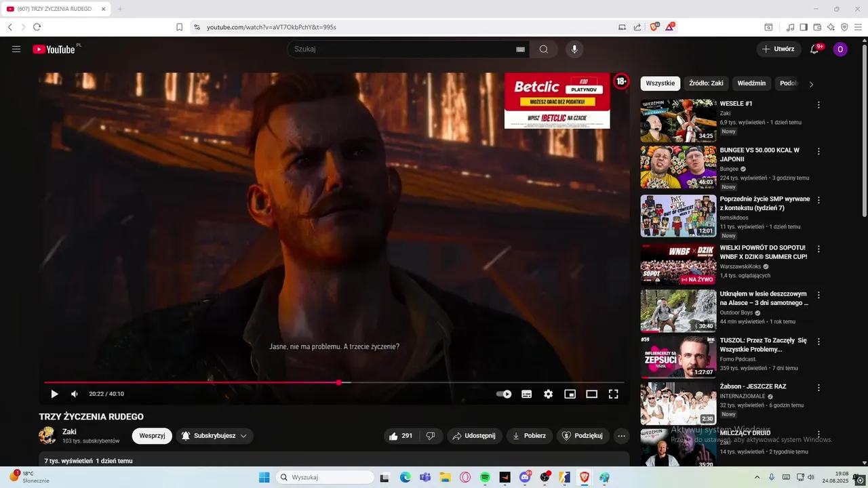Screen dimensions: 868x488
Task: Seek on the video progress bar
Action: [334, 382]
